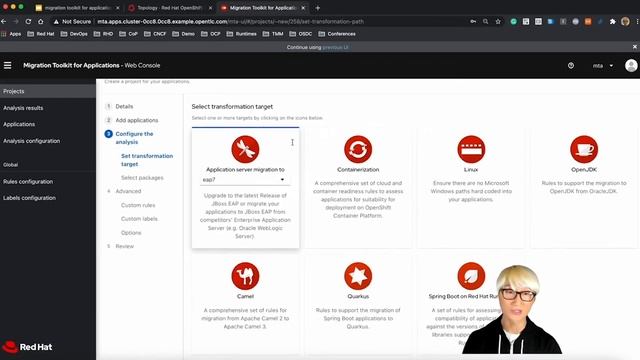Select the Containerization target icon
640x360 pixels.
358,149
